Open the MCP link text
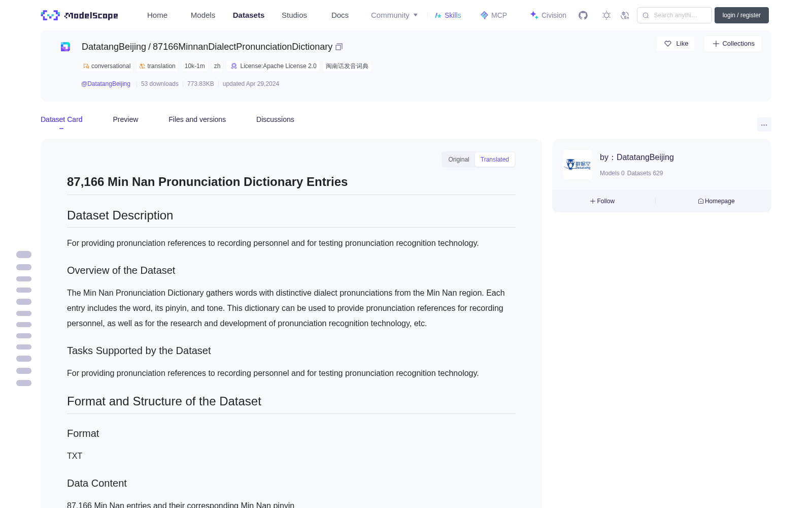 tap(499, 15)
